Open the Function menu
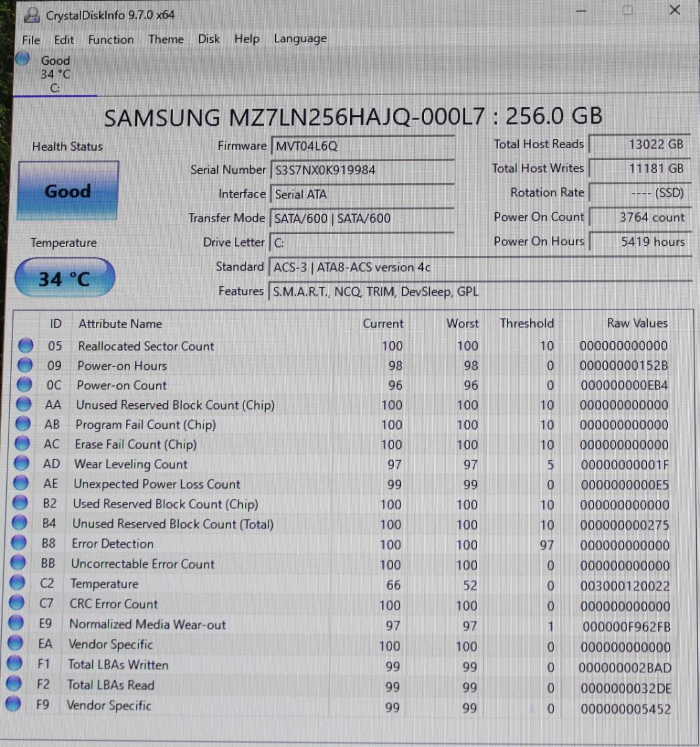The height and width of the screenshot is (747, 700). click(x=111, y=40)
